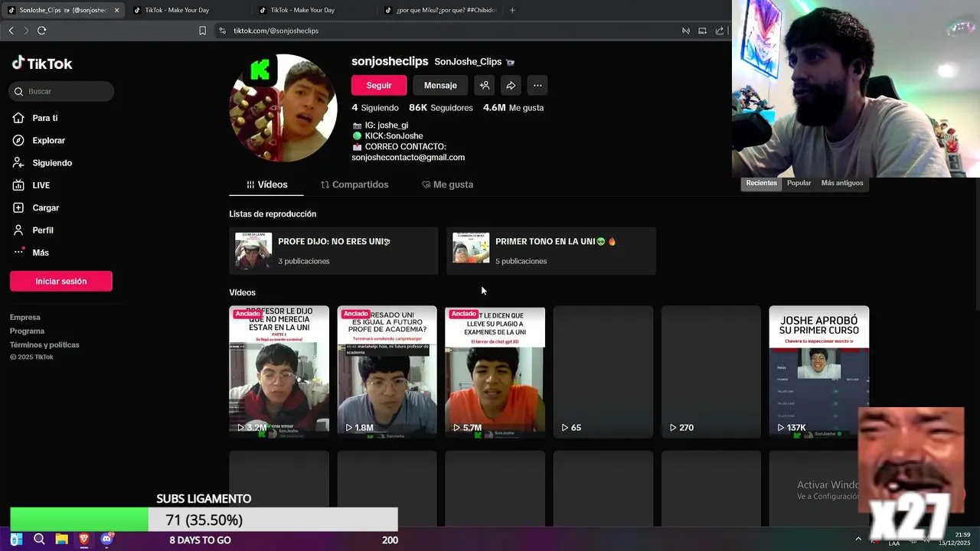Open Discord from the taskbar
The image size is (980, 551).
tap(106, 540)
